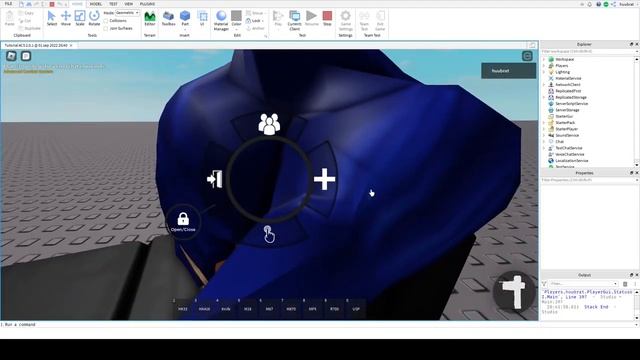
Task: Click the squad icon on radial menu
Action: [269, 124]
